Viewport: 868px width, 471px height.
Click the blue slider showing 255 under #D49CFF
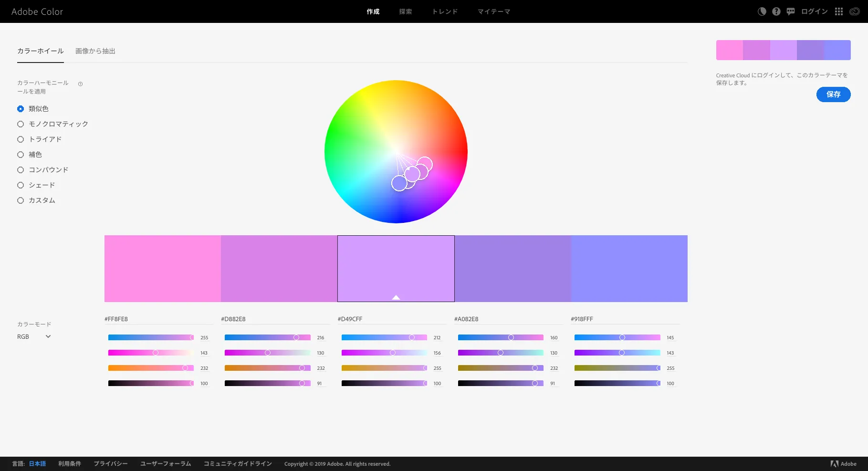[x=384, y=368]
